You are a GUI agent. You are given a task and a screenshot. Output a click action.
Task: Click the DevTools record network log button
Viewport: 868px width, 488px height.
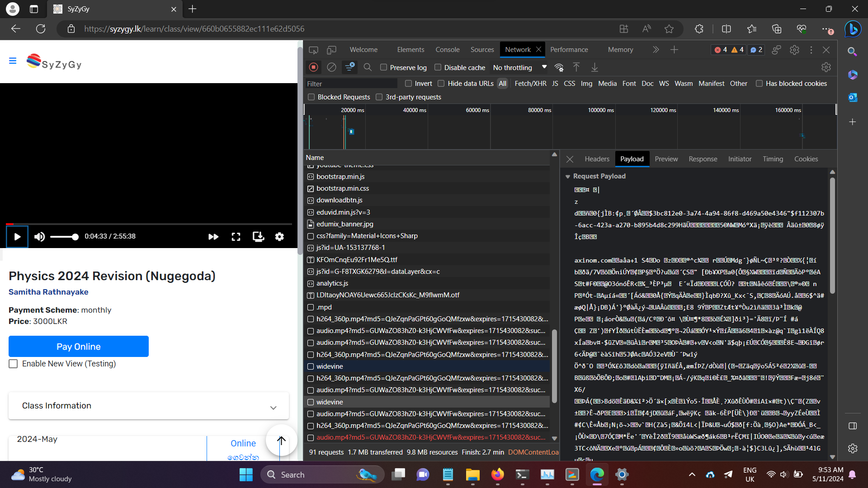pyautogui.click(x=313, y=67)
